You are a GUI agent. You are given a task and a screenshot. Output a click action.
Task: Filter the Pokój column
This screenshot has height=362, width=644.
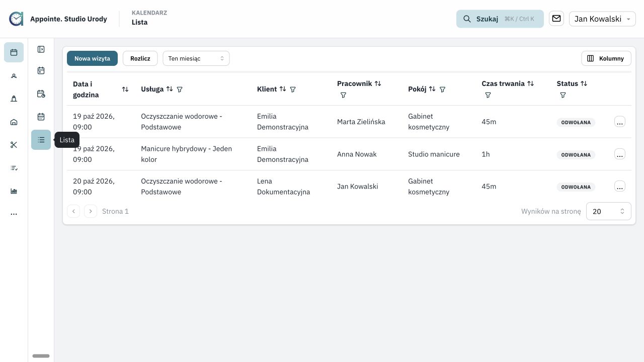[x=443, y=89]
